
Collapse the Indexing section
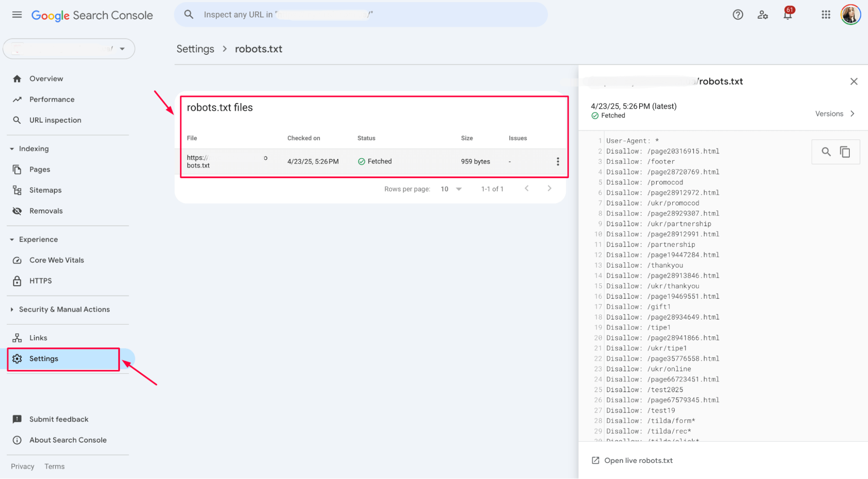30,149
